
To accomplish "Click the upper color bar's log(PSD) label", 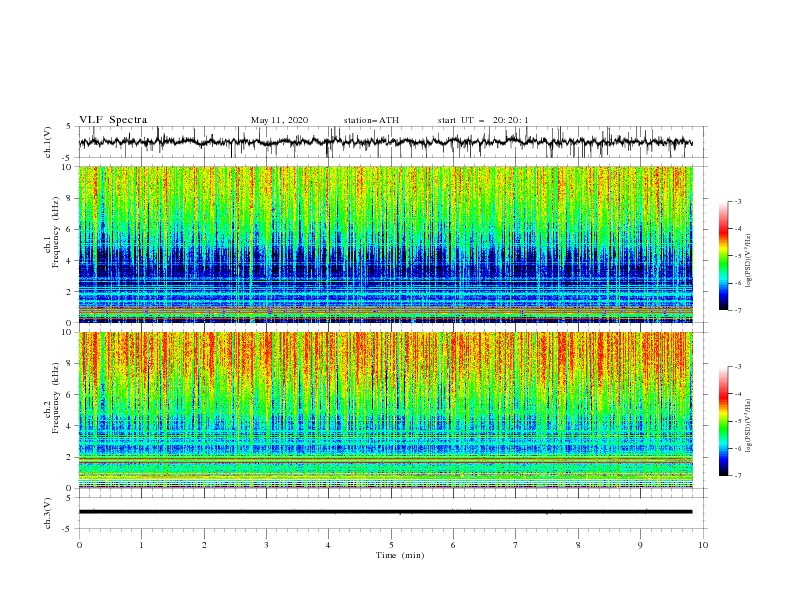I will coord(749,261).
